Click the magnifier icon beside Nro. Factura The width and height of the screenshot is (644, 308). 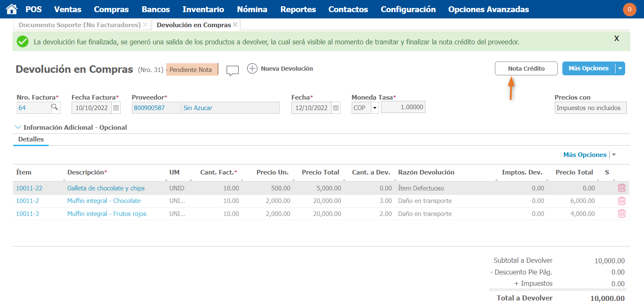55,108
